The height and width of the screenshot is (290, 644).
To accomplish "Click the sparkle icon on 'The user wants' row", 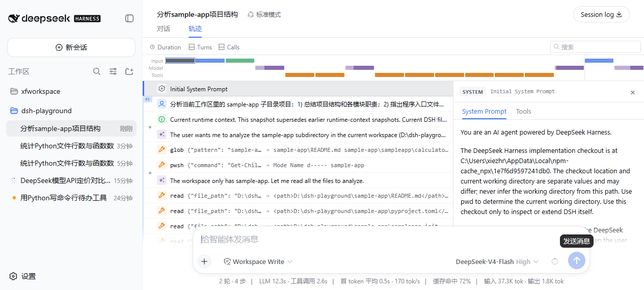I will [x=162, y=135].
